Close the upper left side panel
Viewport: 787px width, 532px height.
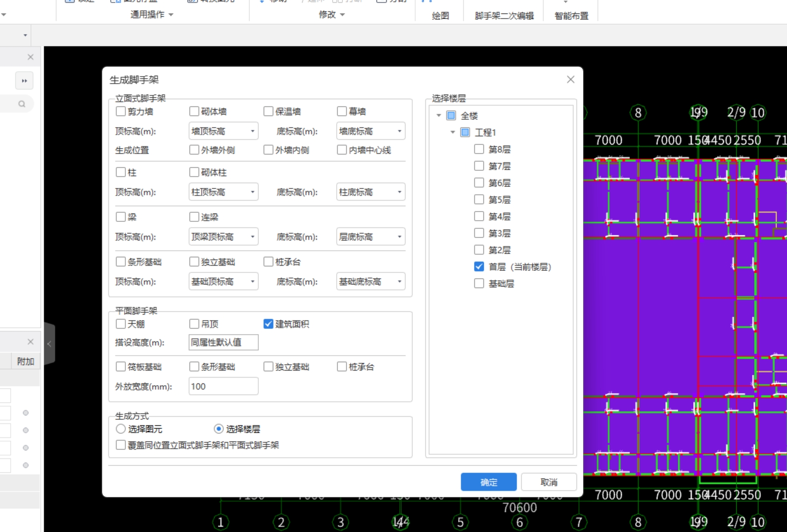click(x=30, y=57)
